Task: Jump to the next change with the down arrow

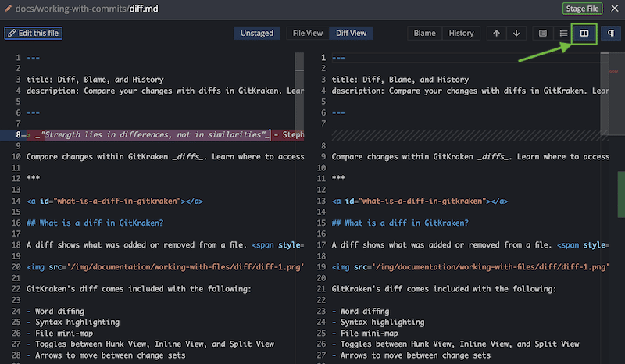Action: point(516,33)
